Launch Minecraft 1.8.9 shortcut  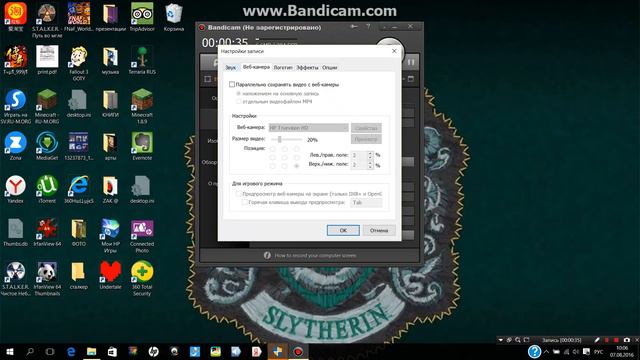(142, 105)
